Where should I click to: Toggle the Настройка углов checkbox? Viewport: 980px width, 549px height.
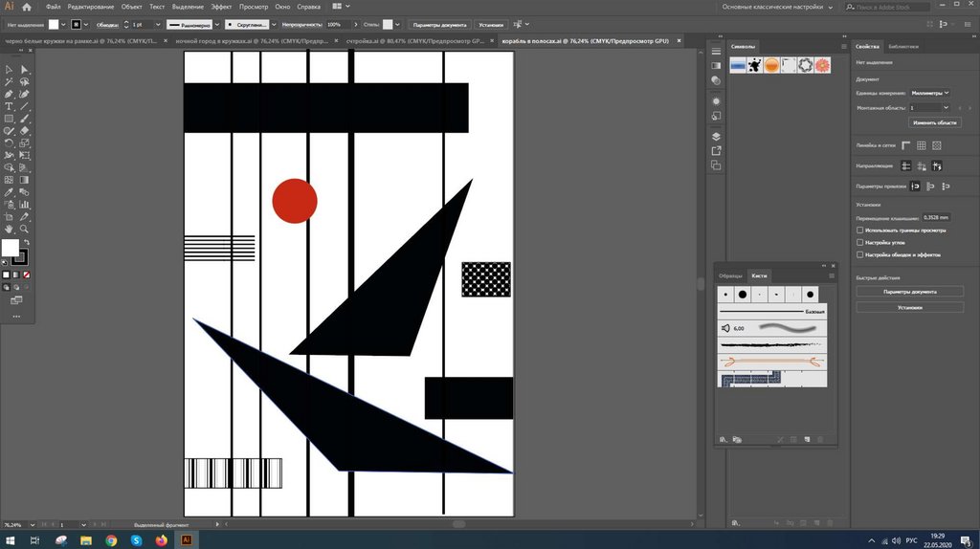(859, 243)
